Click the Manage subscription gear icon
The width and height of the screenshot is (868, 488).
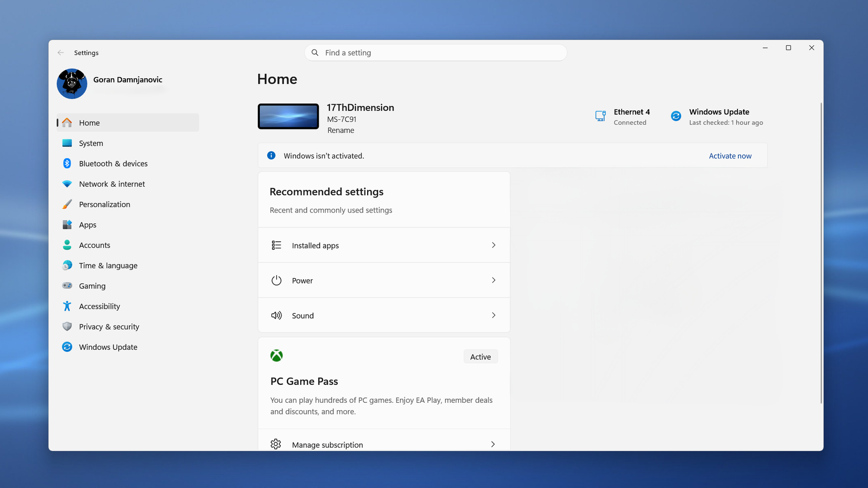(x=276, y=444)
